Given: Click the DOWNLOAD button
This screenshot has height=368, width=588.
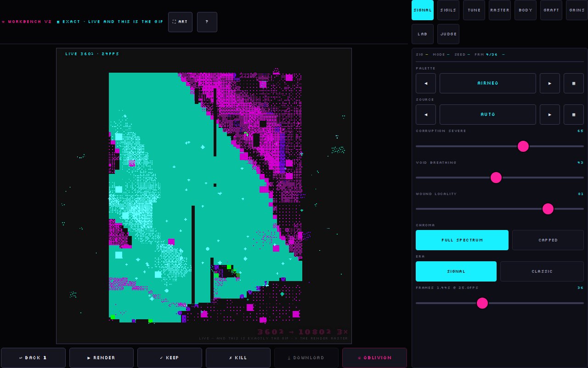Looking at the screenshot, I should coord(306,358).
